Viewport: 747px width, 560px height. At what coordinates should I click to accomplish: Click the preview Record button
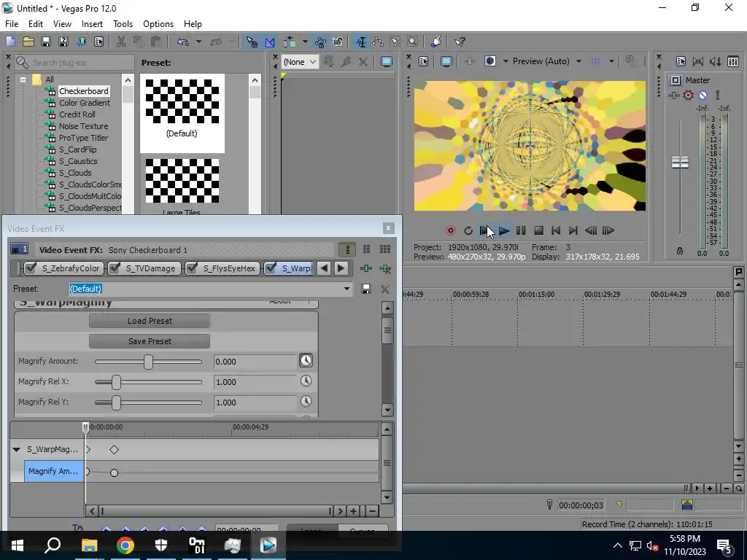tap(450, 231)
